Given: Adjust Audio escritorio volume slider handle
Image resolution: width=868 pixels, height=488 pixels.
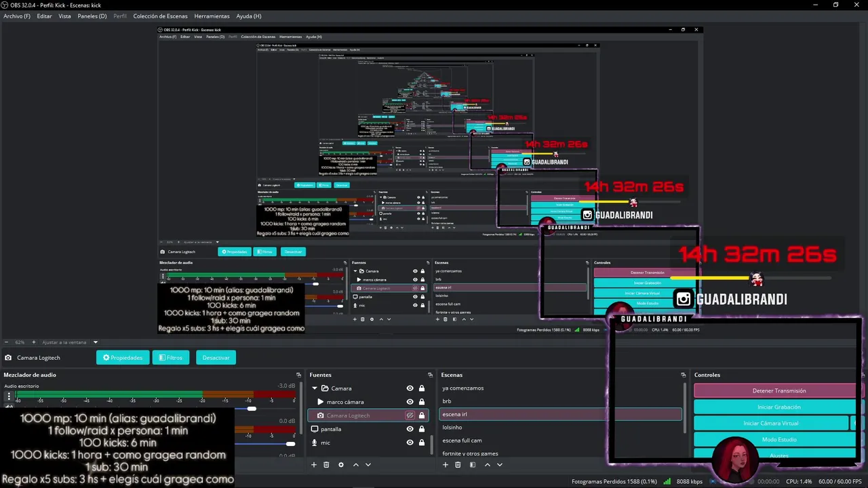Looking at the screenshot, I should pos(252,409).
